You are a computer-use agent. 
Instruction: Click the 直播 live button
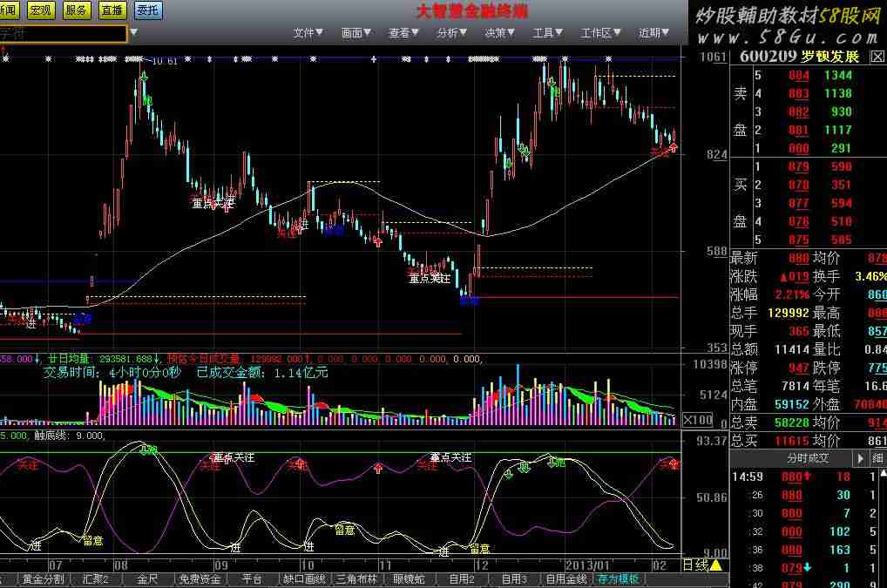click(112, 10)
